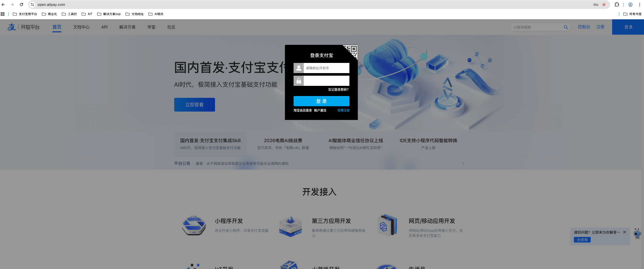Image resolution: width=644 pixels, height=269 pixels.
Task: Open the browser extensions puzzle icon
Action: pyautogui.click(x=617, y=5)
